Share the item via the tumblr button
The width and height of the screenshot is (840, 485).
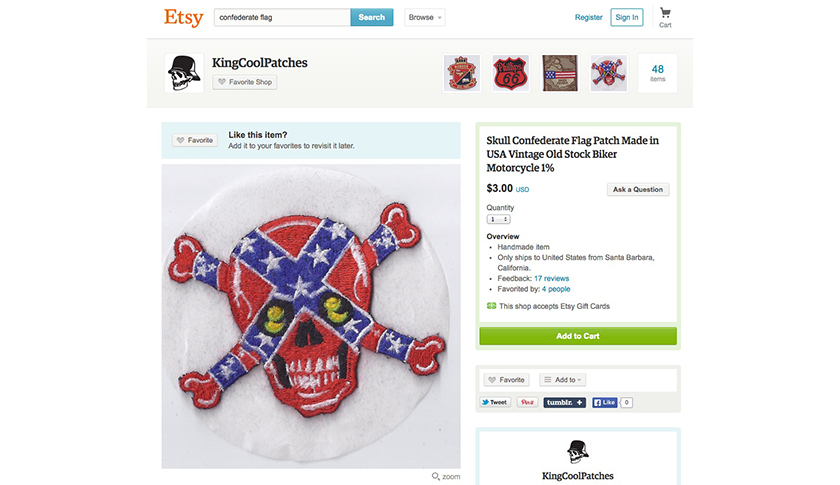point(564,402)
